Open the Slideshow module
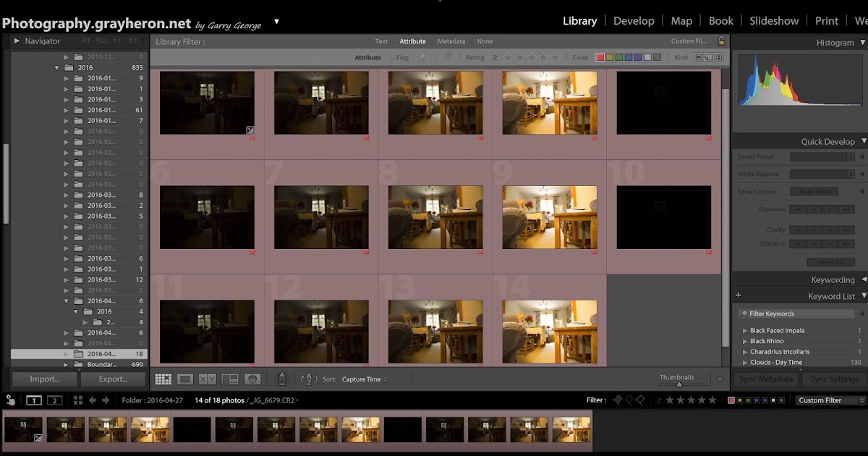 [x=774, y=21]
